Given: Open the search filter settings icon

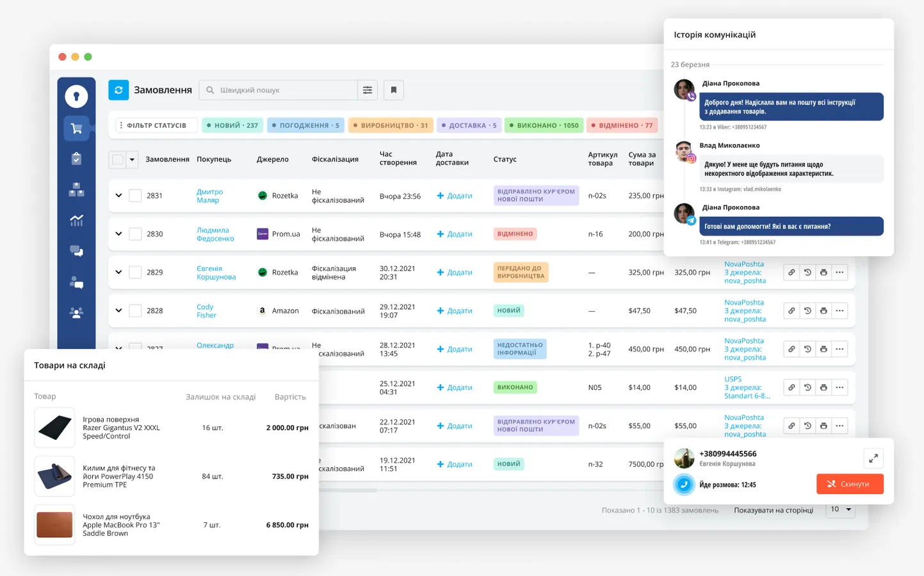Looking at the screenshot, I should pos(368,90).
